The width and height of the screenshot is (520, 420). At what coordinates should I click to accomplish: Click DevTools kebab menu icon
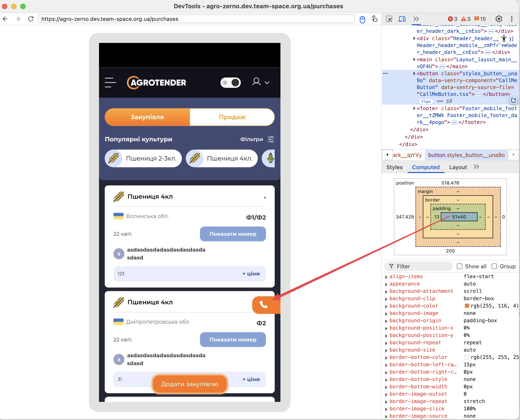pos(512,19)
